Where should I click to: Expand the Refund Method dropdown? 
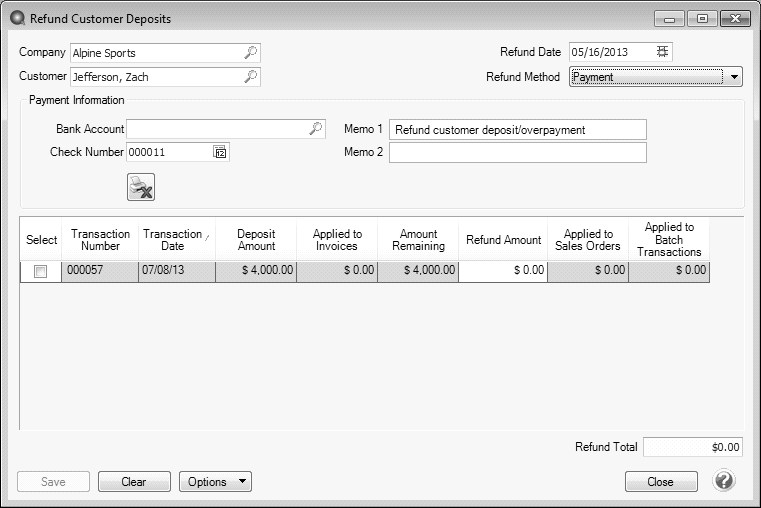pyautogui.click(x=735, y=77)
